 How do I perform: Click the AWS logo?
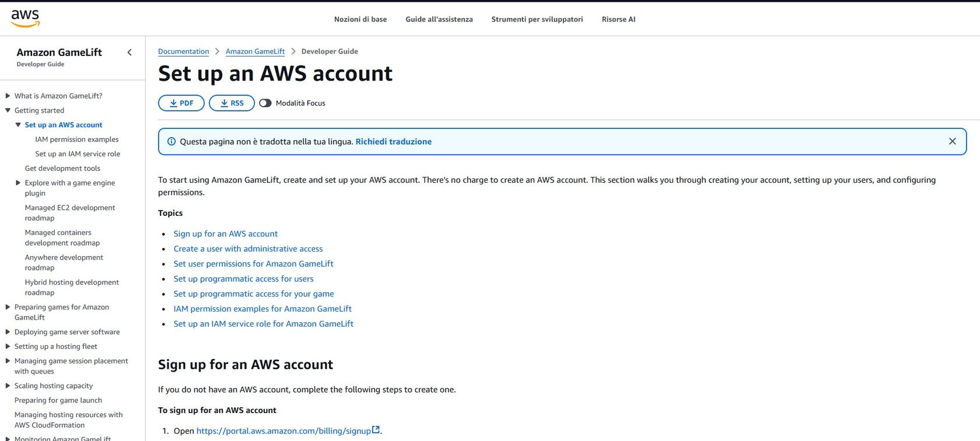25,19
